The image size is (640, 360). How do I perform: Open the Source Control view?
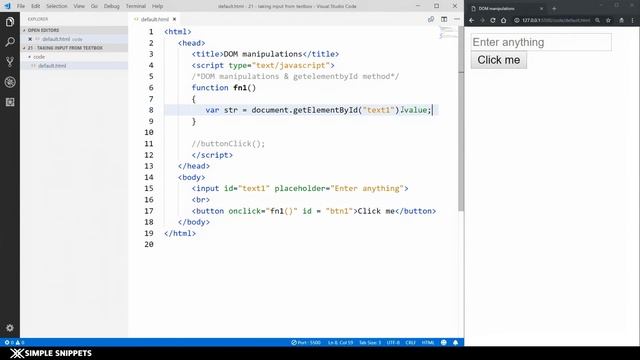pos(10,62)
